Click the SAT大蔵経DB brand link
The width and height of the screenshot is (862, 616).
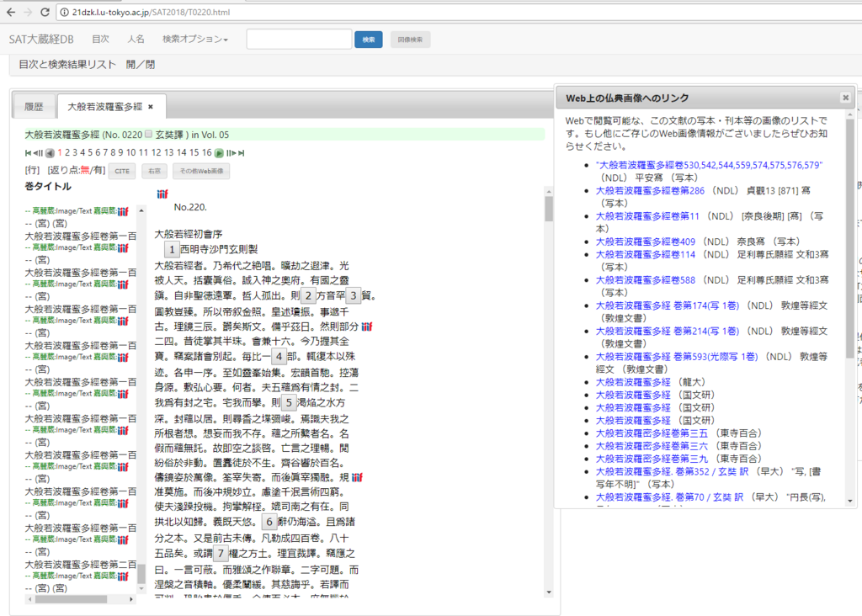41,39
